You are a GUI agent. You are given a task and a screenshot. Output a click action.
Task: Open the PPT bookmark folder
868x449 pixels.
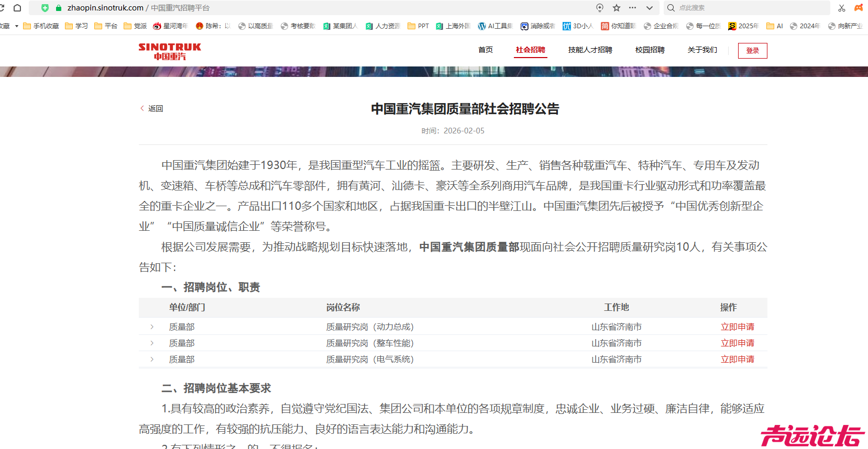(x=419, y=26)
